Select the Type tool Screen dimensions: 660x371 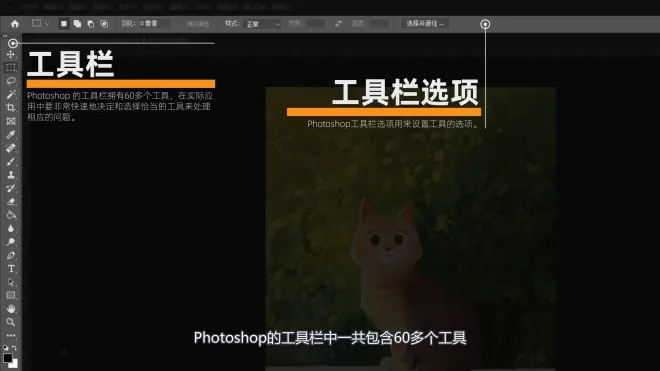tap(11, 269)
